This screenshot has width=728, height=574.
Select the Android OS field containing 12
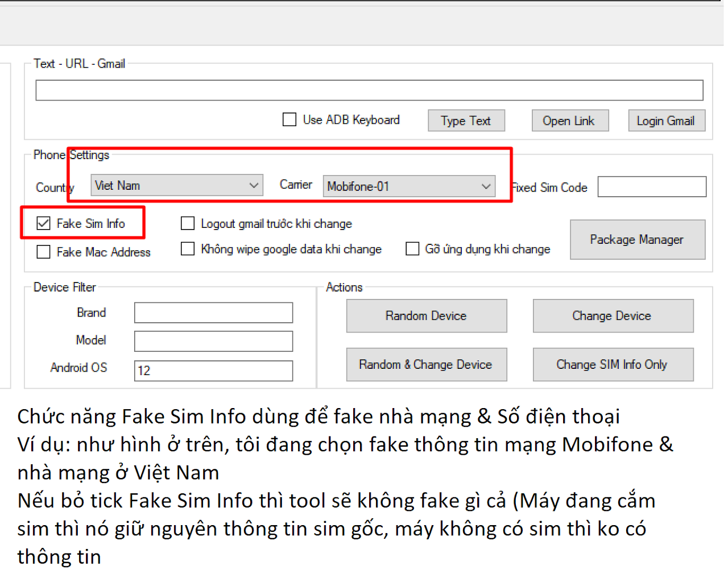[213, 371]
